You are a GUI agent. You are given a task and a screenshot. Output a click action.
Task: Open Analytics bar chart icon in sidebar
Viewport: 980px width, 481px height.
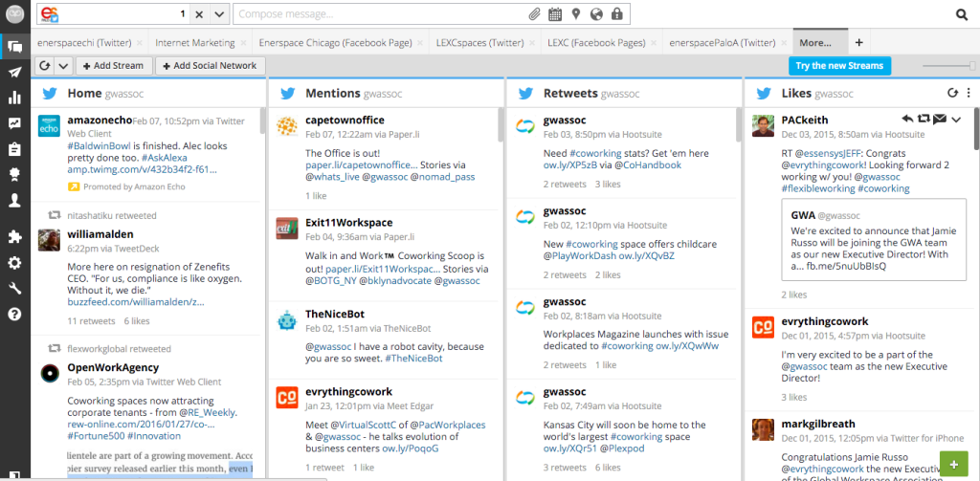[x=15, y=98]
